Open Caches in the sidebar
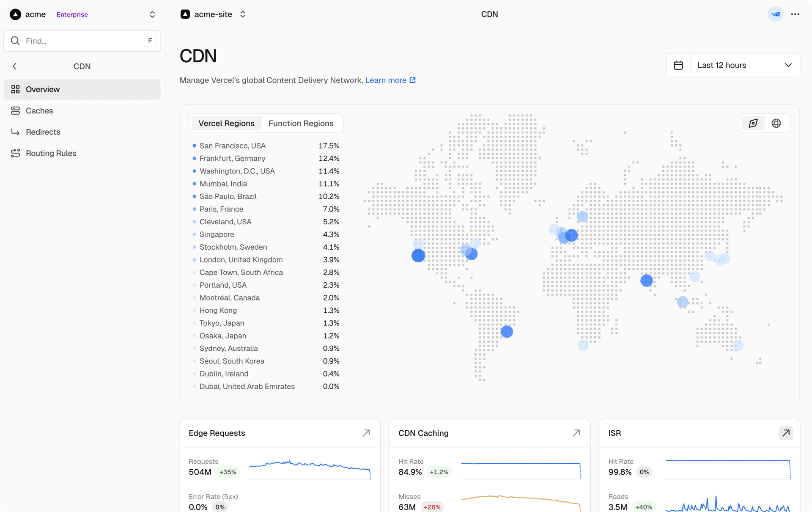The image size is (812, 512). [x=39, y=110]
